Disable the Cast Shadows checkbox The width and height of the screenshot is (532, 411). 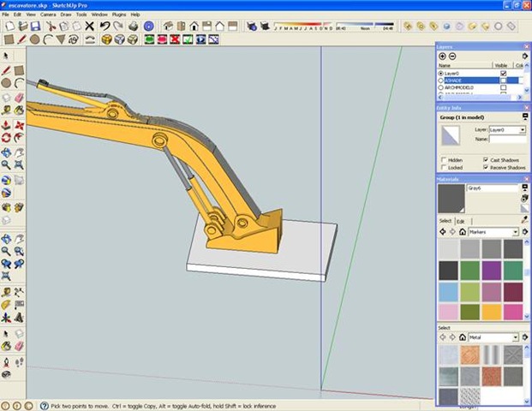(x=486, y=160)
